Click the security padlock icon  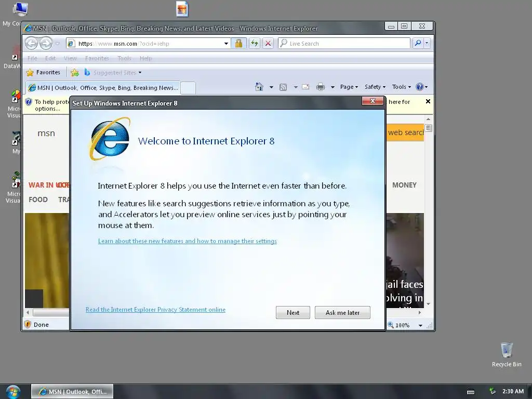238,43
